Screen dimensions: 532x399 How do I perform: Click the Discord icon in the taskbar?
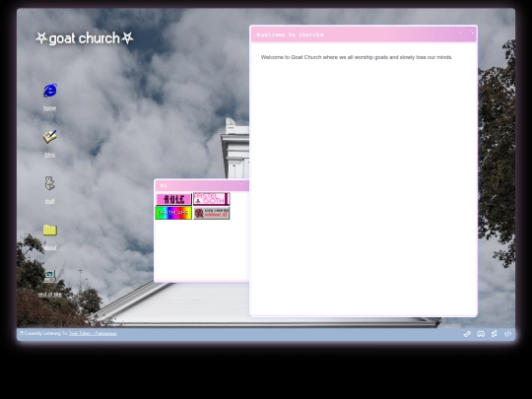pyautogui.click(x=481, y=334)
